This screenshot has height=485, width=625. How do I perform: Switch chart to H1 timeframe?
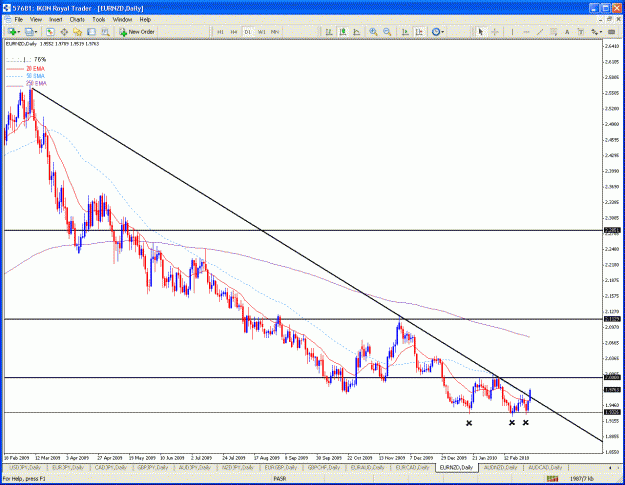(x=220, y=32)
